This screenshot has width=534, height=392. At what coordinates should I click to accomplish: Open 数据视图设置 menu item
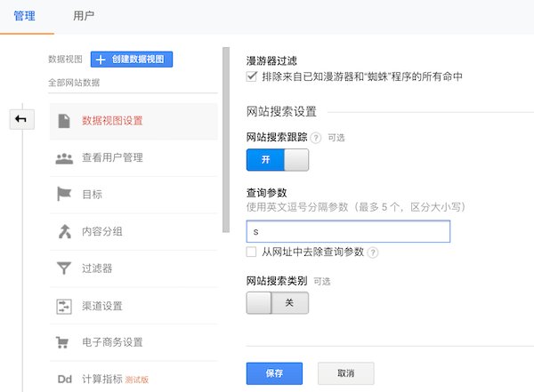point(133,121)
